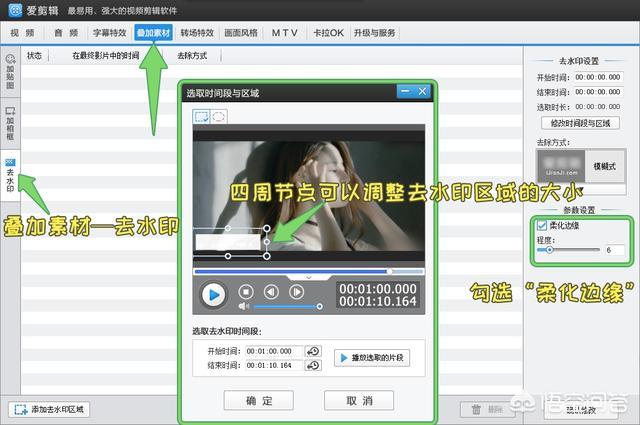Open the 去除方式 模糊式 selector
Viewport: 640px width, 425px height.
coord(581,166)
